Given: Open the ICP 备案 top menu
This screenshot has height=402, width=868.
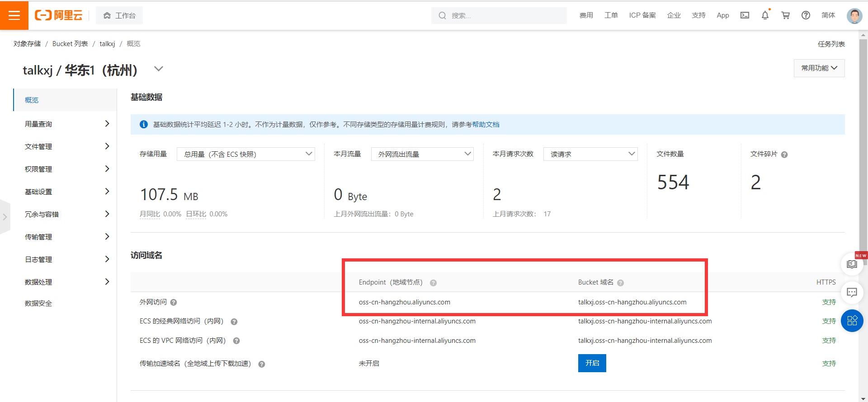Looking at the screenshot, I should (642, 15).
